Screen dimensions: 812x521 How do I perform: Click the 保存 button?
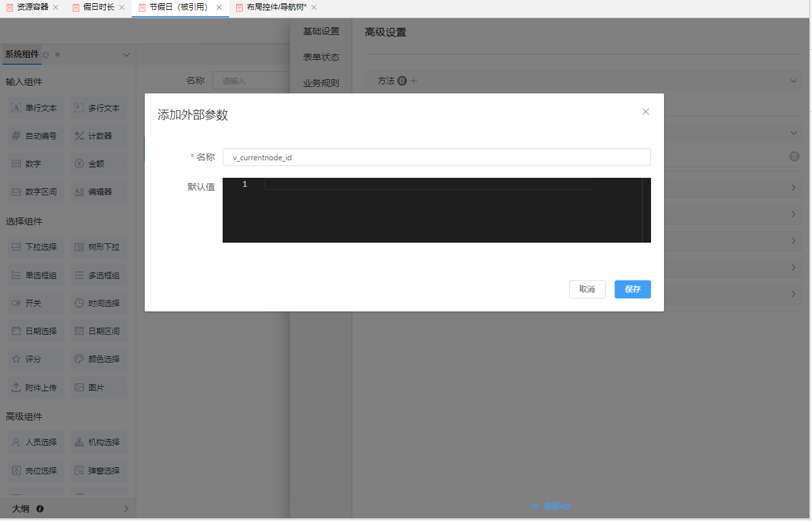(x=632, y=289)
